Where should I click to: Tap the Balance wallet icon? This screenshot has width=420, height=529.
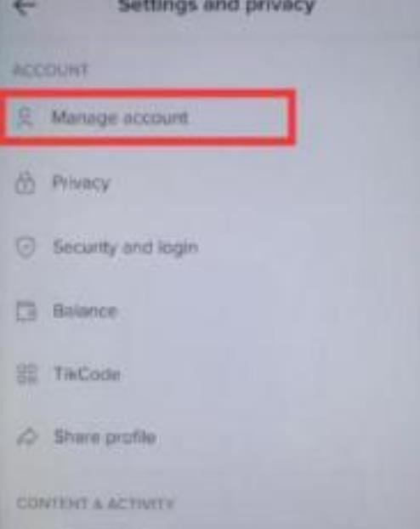(26, 310)
